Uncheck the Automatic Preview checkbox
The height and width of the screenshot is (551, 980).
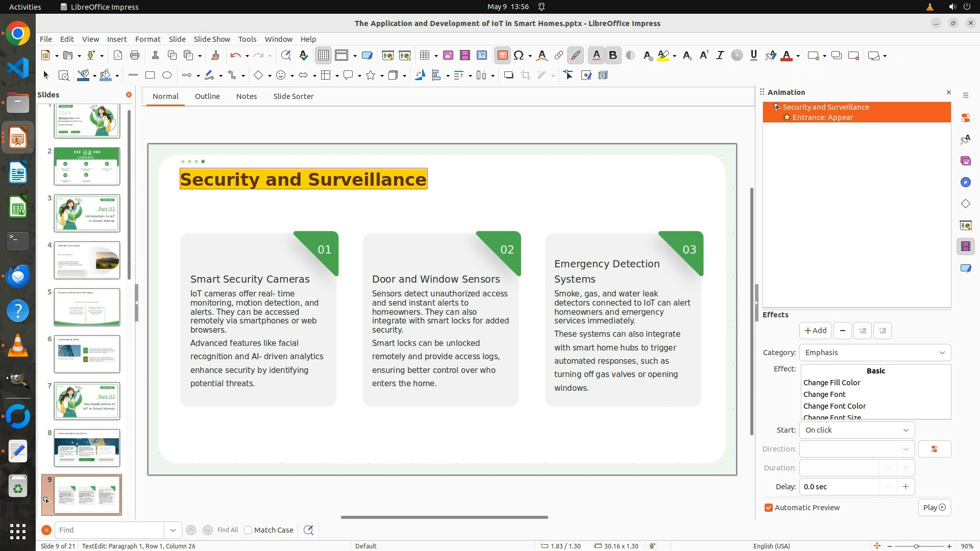pyautogui.click(x=769, y=508)
